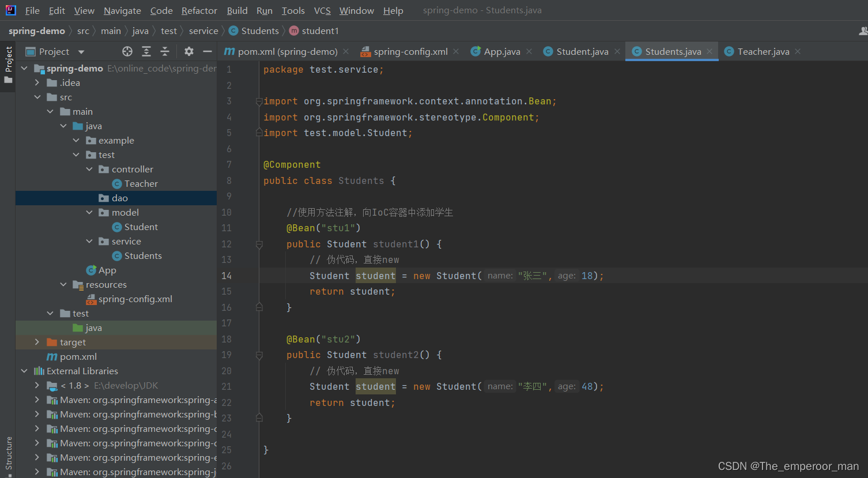This screenshot has width=868, height=478.
Task: Open the Build menu
Action: 237,10
